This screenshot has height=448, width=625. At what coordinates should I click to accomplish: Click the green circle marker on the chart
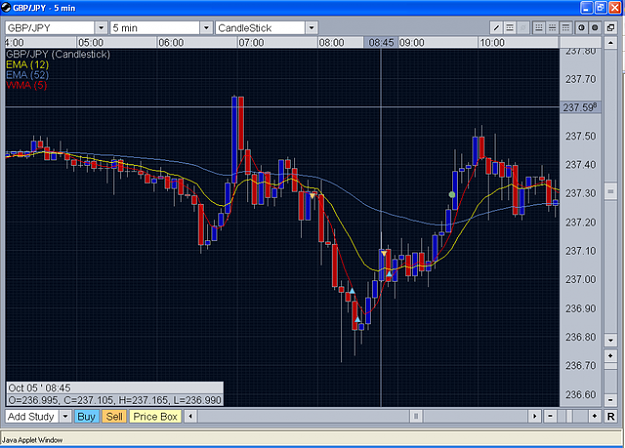(452, 195)
